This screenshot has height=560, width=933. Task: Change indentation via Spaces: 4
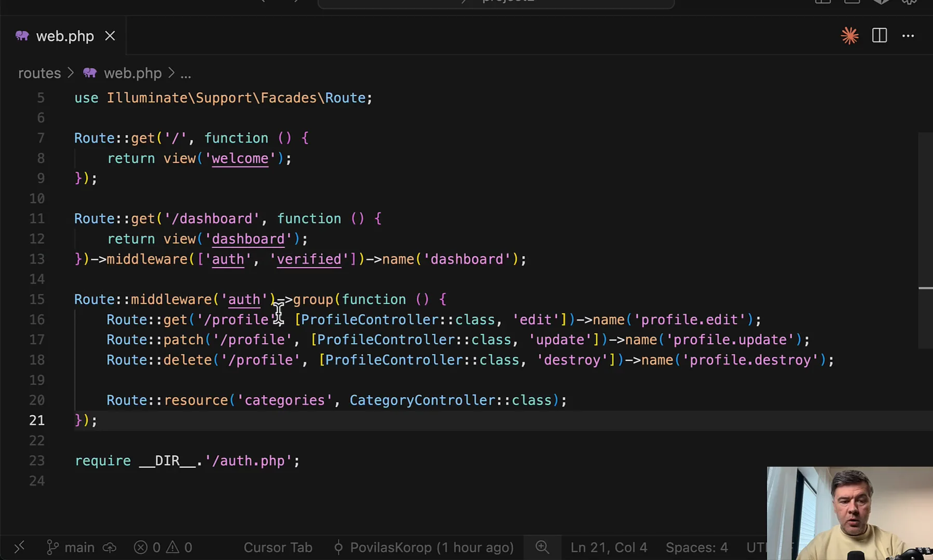696,547
